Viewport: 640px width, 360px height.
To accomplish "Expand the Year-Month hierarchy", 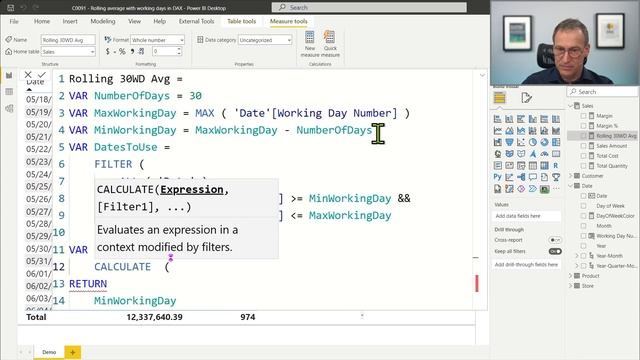I will [x=577, y=256].
